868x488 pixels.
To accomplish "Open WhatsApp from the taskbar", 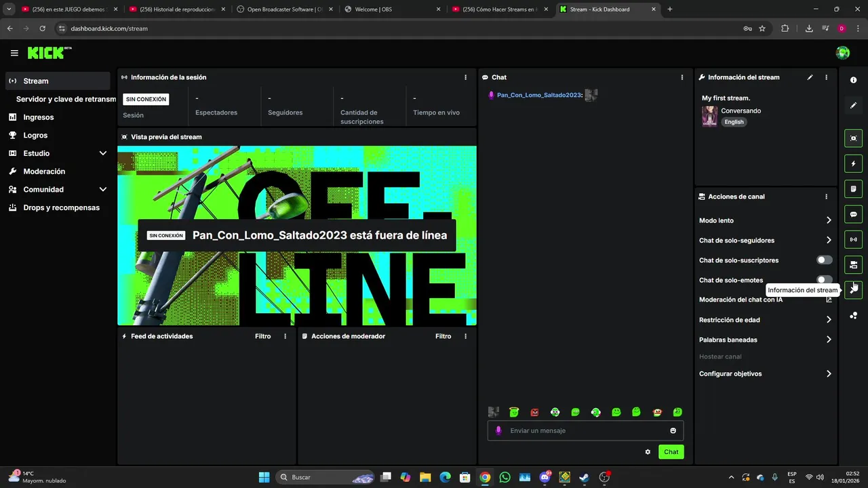I will (x=505, y=477).
